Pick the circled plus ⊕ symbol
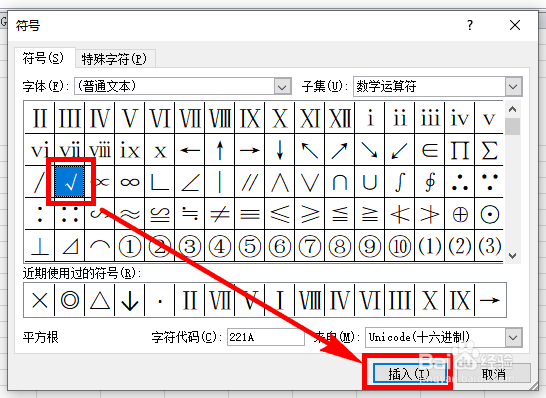The width and height of the screenshot is (546, 398). click(x=460, y=213)
